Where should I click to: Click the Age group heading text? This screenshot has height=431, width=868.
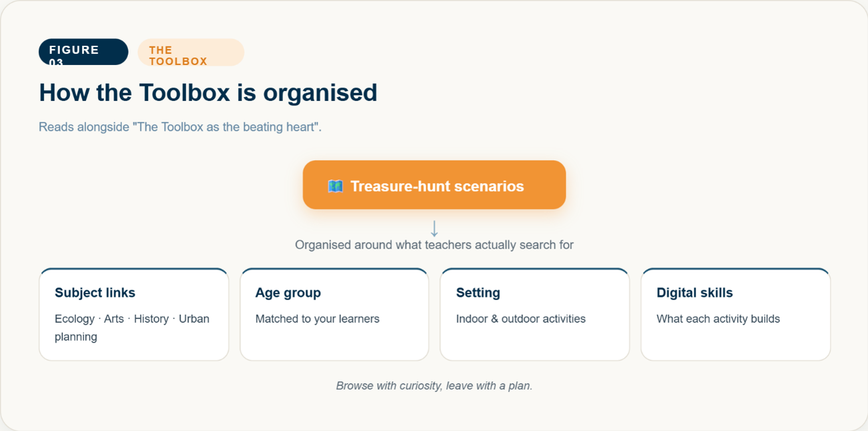288,292
